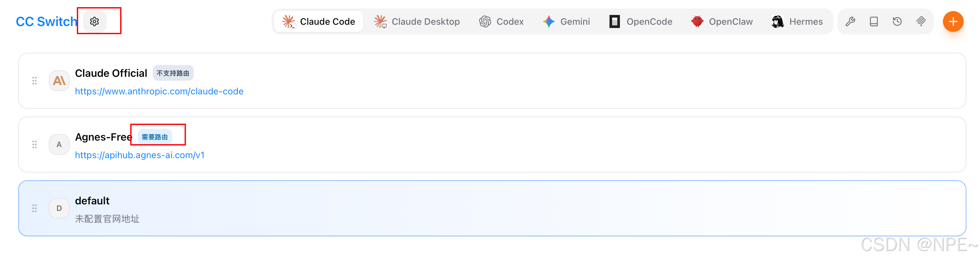Screen dimensions: 980x261
Task: Switch to the Claude Desktop tab
Action: coord(417,22)
